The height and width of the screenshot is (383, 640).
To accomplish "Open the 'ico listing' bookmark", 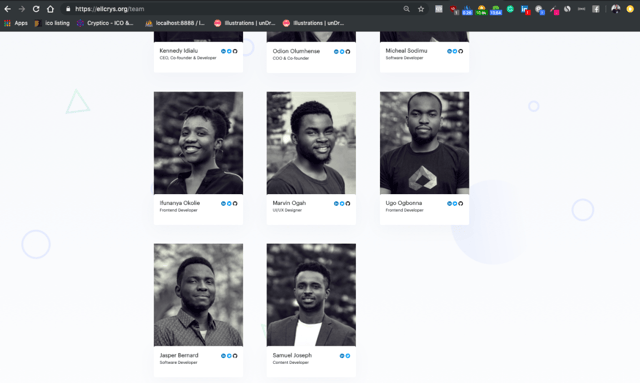I will tap(52, 23).
